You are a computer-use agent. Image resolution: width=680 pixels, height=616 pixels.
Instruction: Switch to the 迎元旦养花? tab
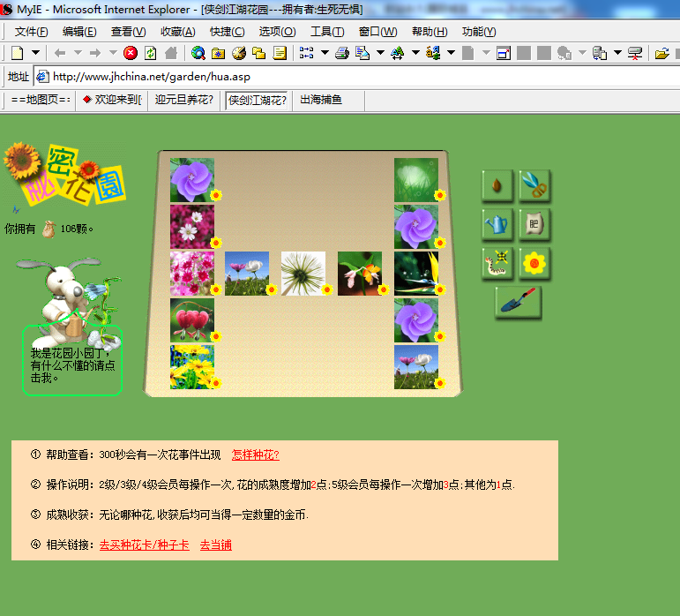pos(184,100)
